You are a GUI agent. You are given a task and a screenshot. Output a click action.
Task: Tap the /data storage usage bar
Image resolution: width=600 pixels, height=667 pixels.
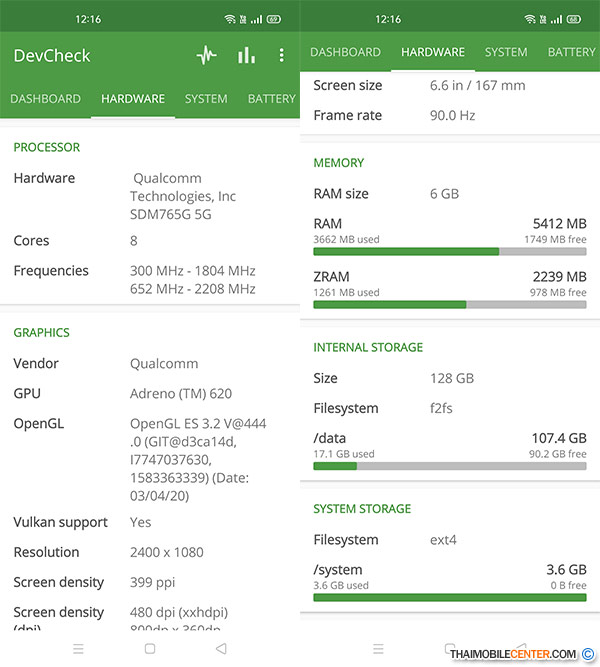coord(450,465)
